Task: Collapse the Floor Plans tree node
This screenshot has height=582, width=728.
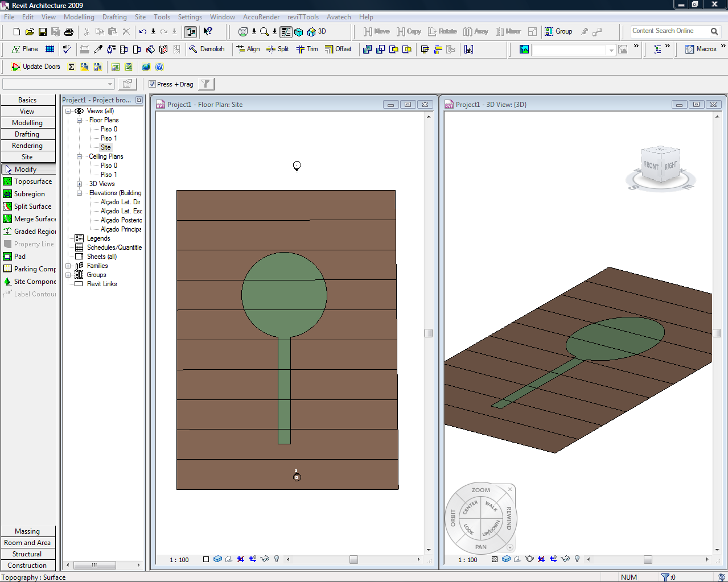Action: tap(80, 120)
